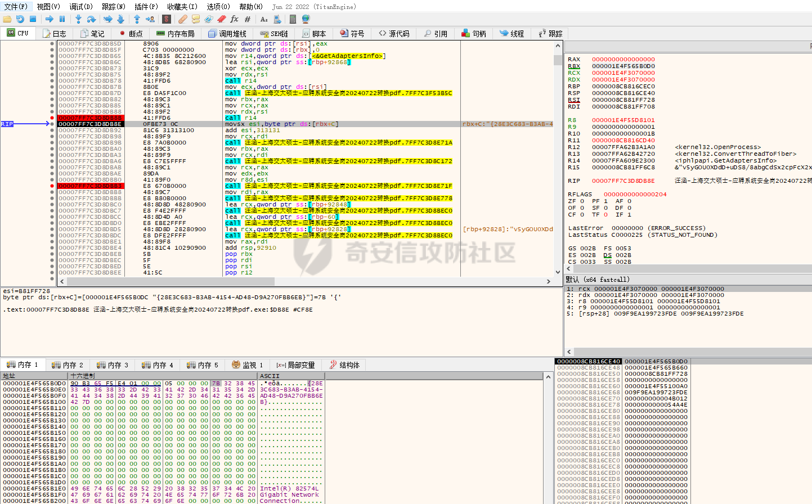The image size is (812, 504).
Task: Restart the debuggee with the restart icon
Action: (x=20, y=19)
